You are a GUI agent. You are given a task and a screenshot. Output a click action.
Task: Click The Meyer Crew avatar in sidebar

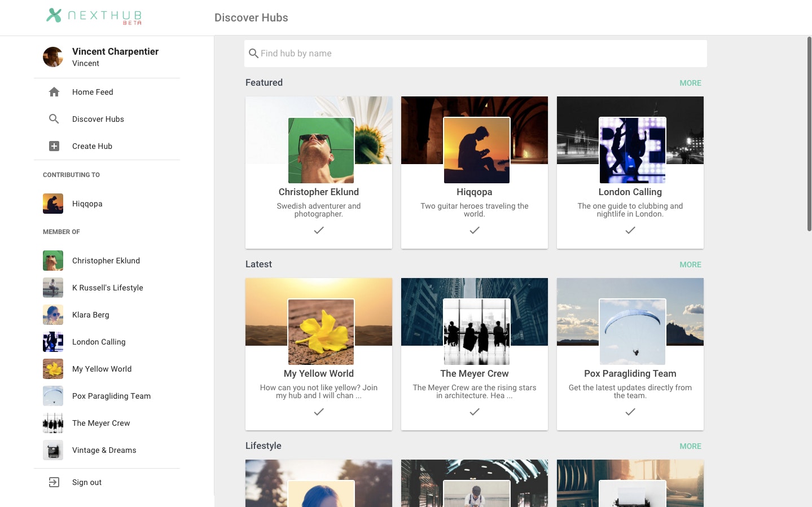point(52,423)
